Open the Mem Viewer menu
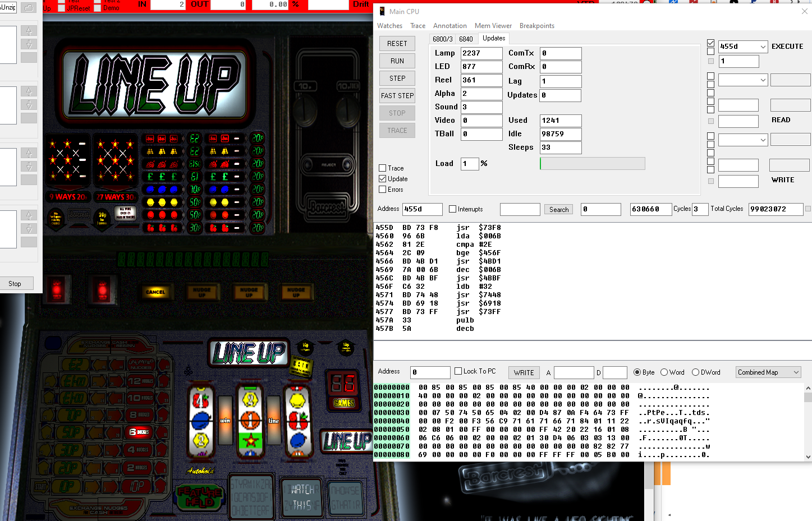This screenshot has width=812, height=521. click(493, 26)
